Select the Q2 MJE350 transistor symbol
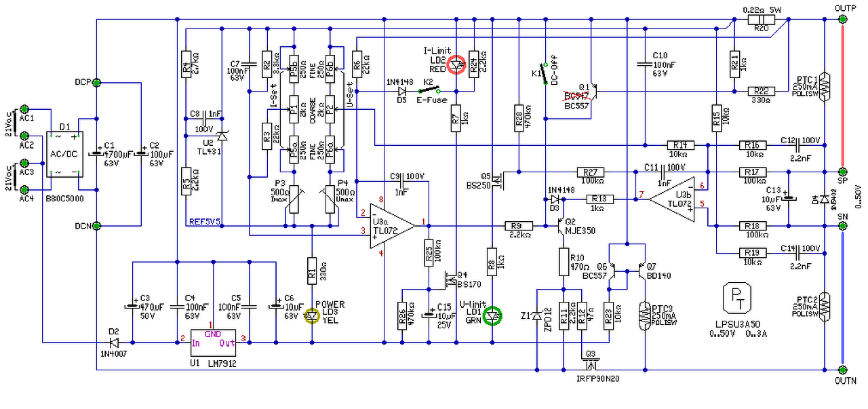The height and width of the screenshot is (409, 868). click(560, 226)
